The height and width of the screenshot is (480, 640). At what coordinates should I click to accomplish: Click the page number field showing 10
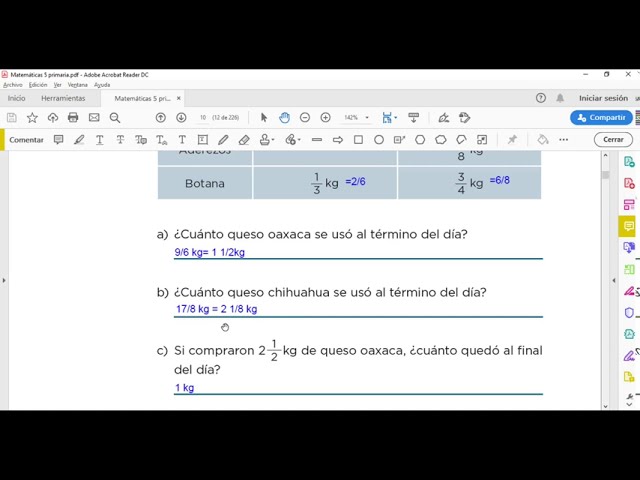click(203, 118)
